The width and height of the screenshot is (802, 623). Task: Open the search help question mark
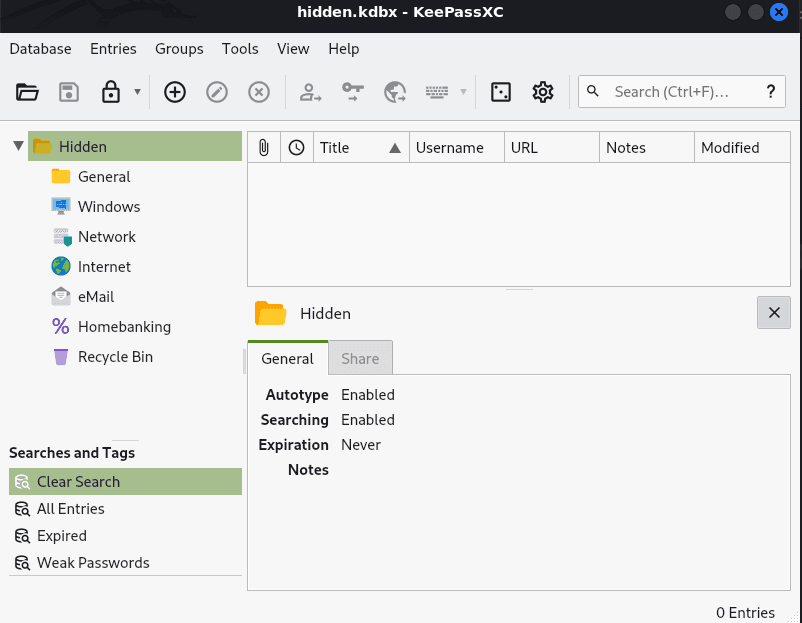click(x=771, y=92)
